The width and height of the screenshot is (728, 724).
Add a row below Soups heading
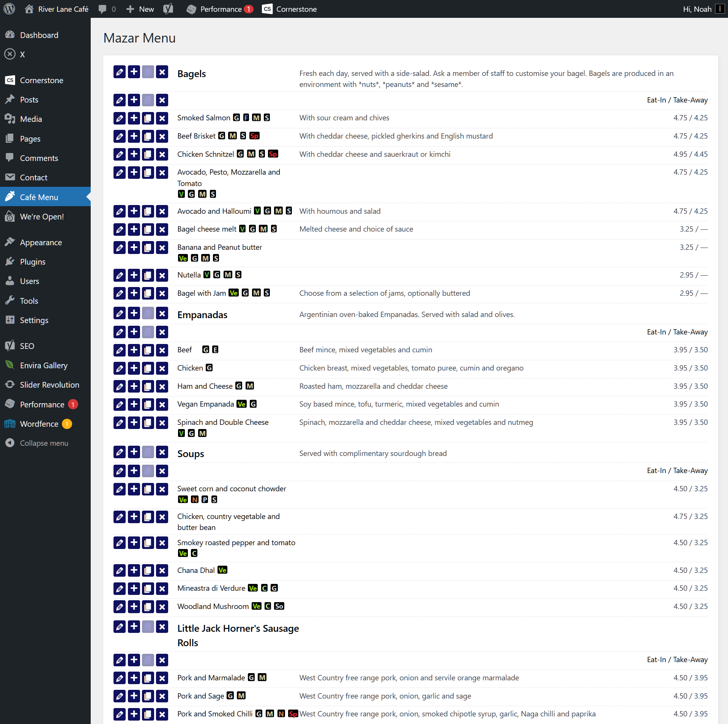pyautogui.click(x=134, y=452)
